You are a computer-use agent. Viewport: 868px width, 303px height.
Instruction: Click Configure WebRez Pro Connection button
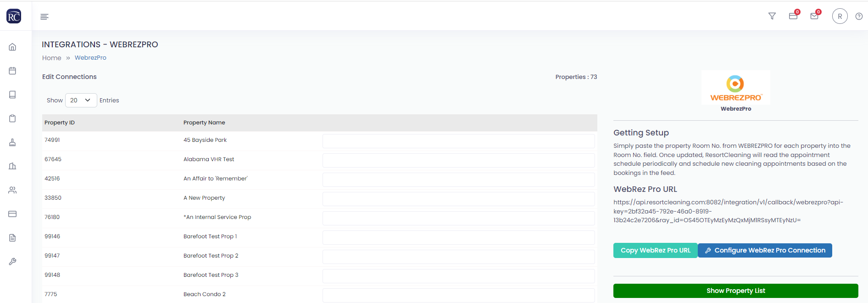tap(765, 250)
